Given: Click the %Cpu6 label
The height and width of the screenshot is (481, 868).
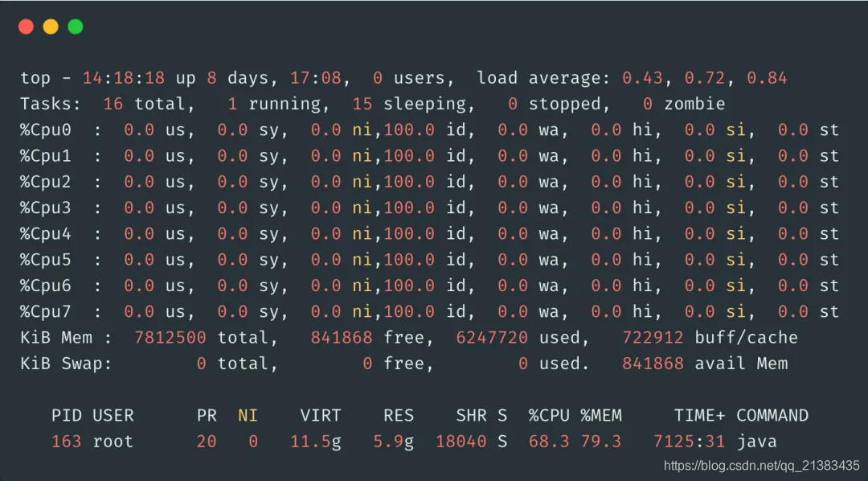Looking at the screenshot, I should tap(46, 286).
